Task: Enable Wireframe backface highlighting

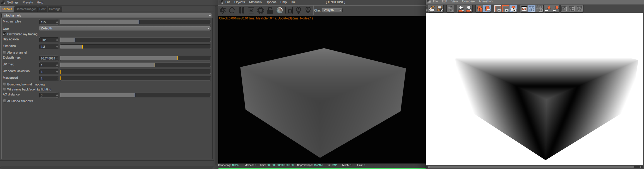Action: coord(4,89)
